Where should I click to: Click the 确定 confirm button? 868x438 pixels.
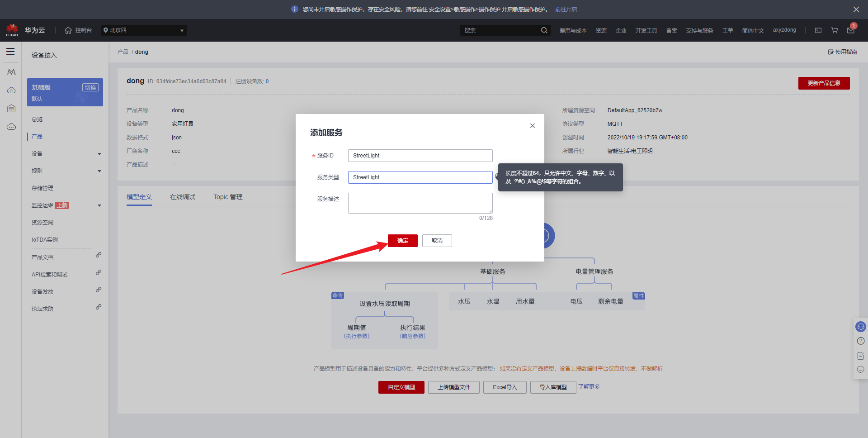(x=403, y=241)
